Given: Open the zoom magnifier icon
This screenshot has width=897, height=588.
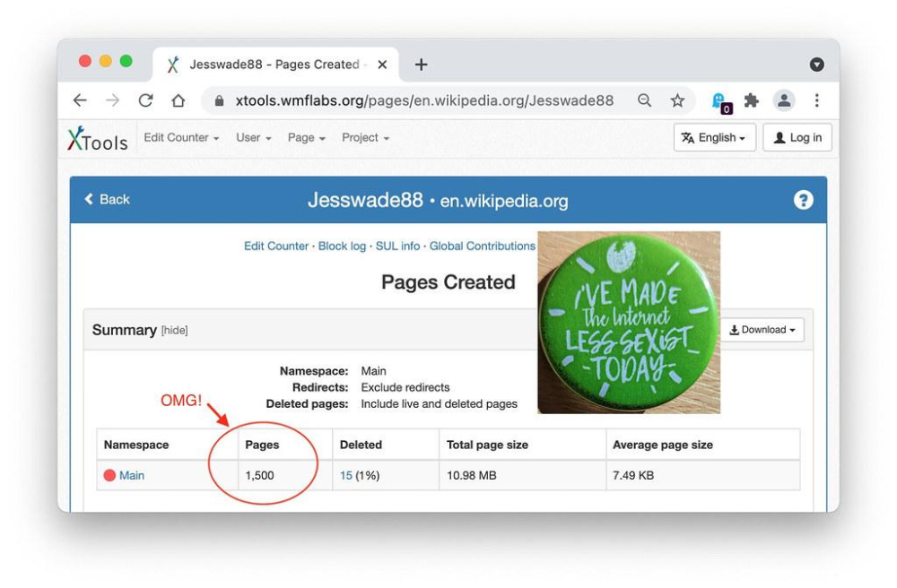Looking at the screenshot, I should click(644, 101).
